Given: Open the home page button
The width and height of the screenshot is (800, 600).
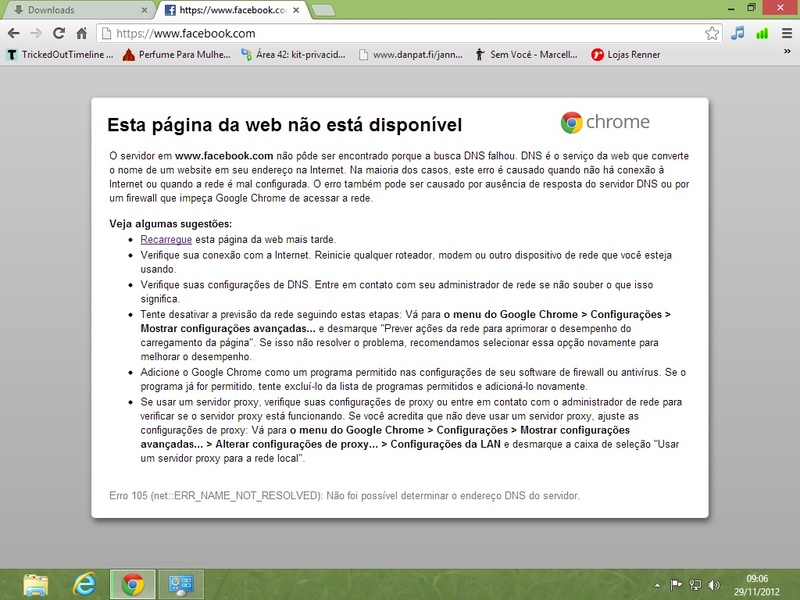Looking at the screenshot, I should pos(81,34).
